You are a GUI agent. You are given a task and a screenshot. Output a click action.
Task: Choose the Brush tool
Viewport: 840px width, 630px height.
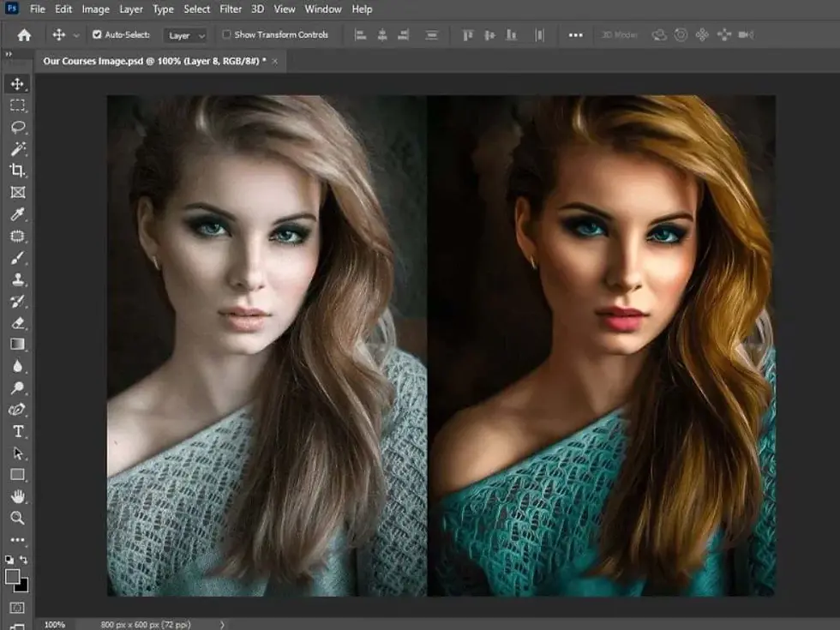[x=17, y=258]
